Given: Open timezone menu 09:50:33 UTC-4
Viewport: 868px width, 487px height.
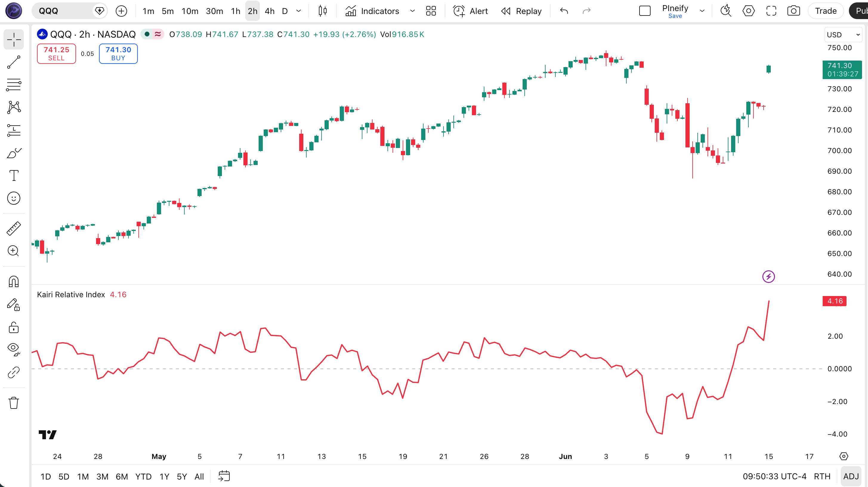Looking at the screenshot, I should [774, 477].
